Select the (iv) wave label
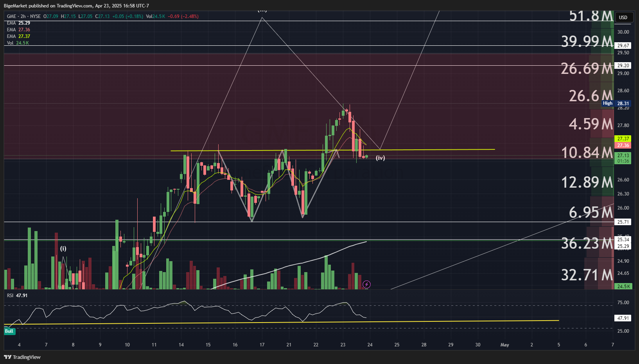 [381, 158]
